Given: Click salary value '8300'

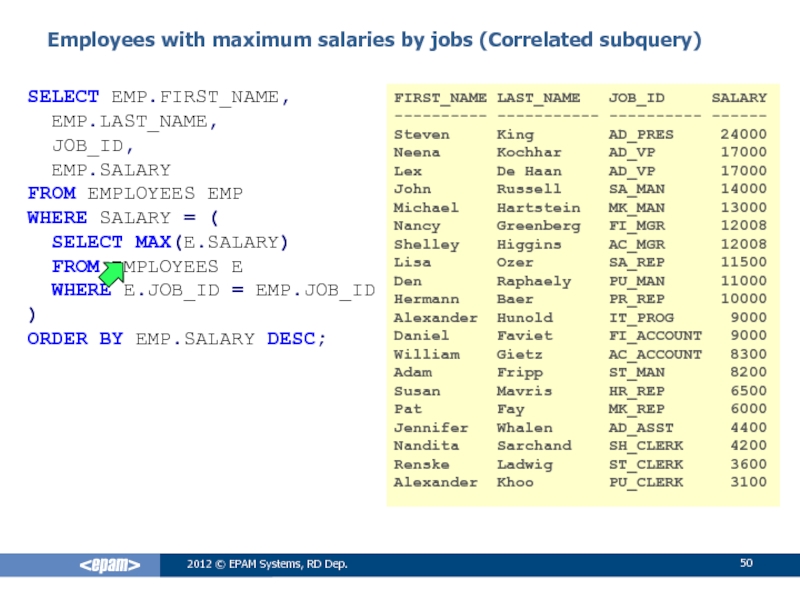Looking at the screenshot, I should [x=748, y=354].
